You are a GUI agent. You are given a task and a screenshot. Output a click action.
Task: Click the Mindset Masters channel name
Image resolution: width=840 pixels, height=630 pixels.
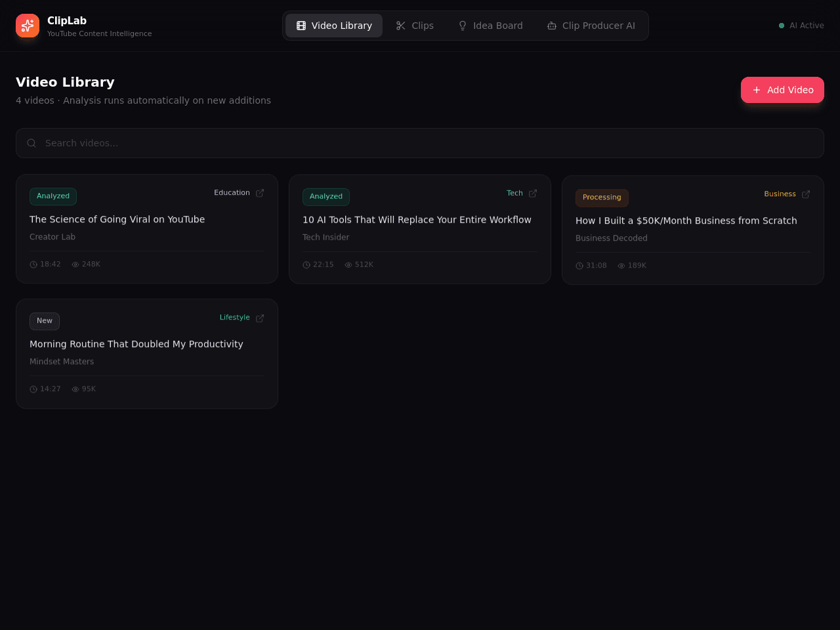(x=62, y=362)
